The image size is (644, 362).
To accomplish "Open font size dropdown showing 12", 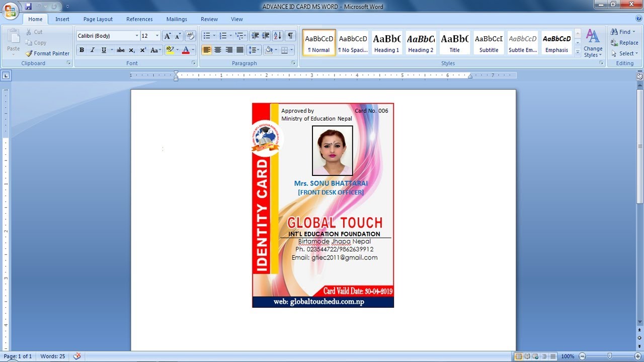I will (157, 36).
